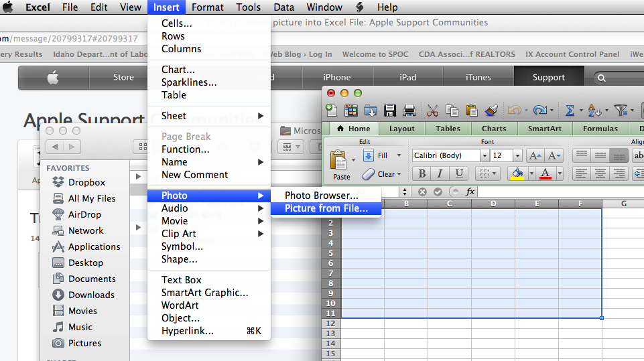Open Applications in Finder sidebar
Image resolution: width=644 pixels, height=361 pixels.
[x=86, y=246]
